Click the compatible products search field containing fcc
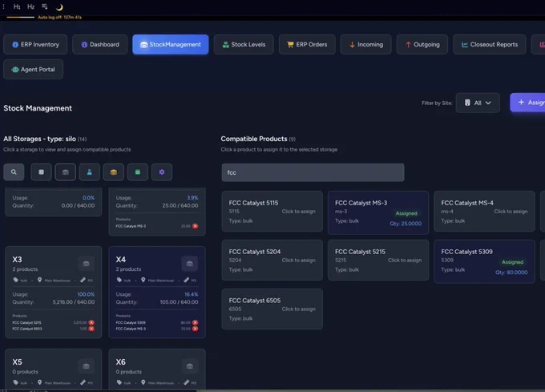This screenshot has width=545, height=392. tap(313, 172)
